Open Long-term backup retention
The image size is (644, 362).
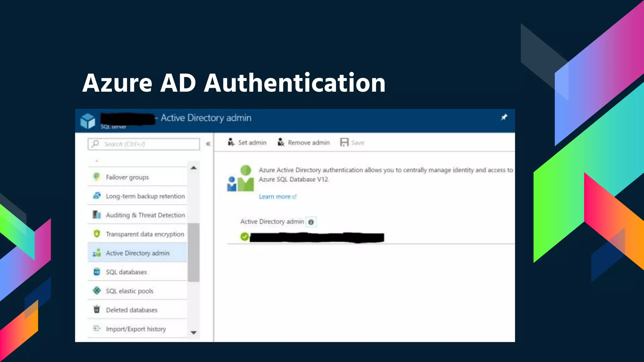coord(137,196)
